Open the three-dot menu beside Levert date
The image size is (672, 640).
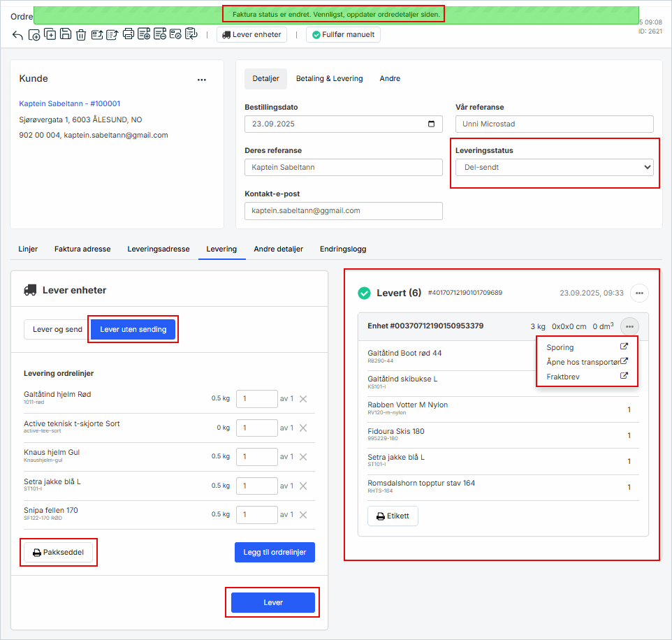(639, 293)
